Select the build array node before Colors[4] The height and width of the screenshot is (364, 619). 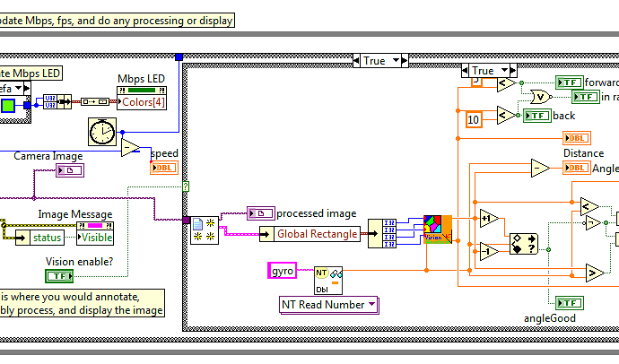pos(95,101)
